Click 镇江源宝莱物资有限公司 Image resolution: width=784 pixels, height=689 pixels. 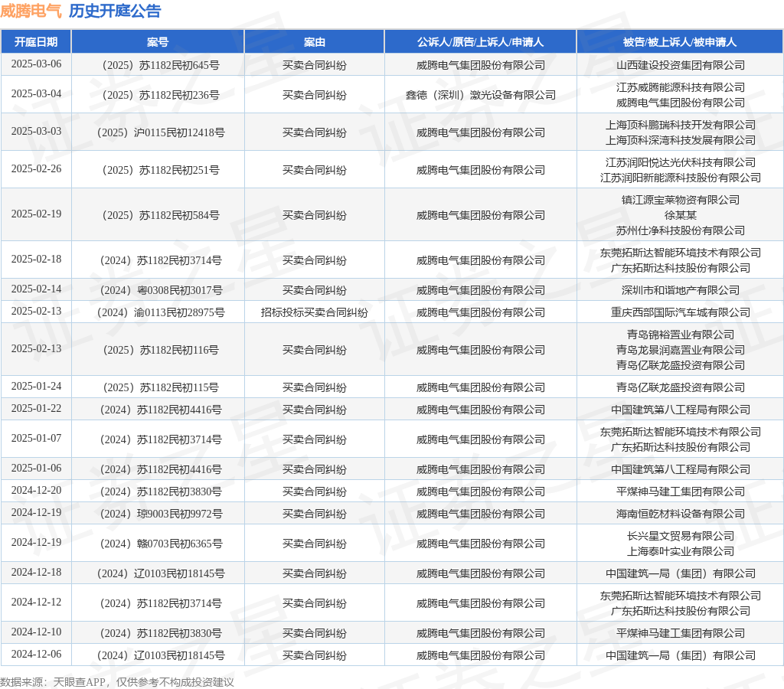pos(681,200)
